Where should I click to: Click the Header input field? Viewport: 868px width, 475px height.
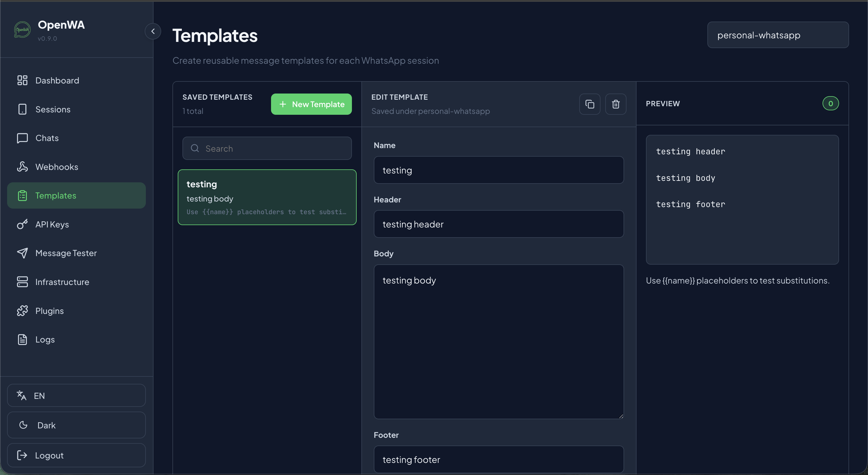[498, 224]
